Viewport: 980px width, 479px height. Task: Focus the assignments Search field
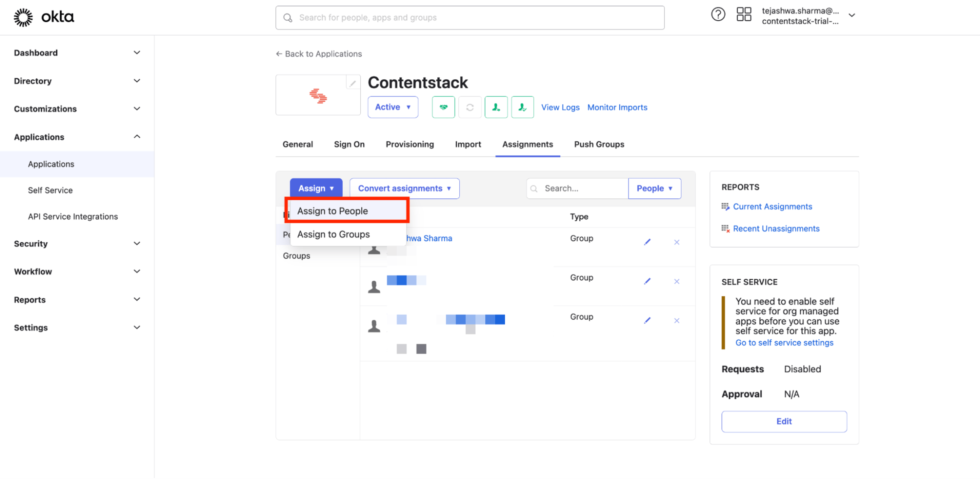point(577,188)
